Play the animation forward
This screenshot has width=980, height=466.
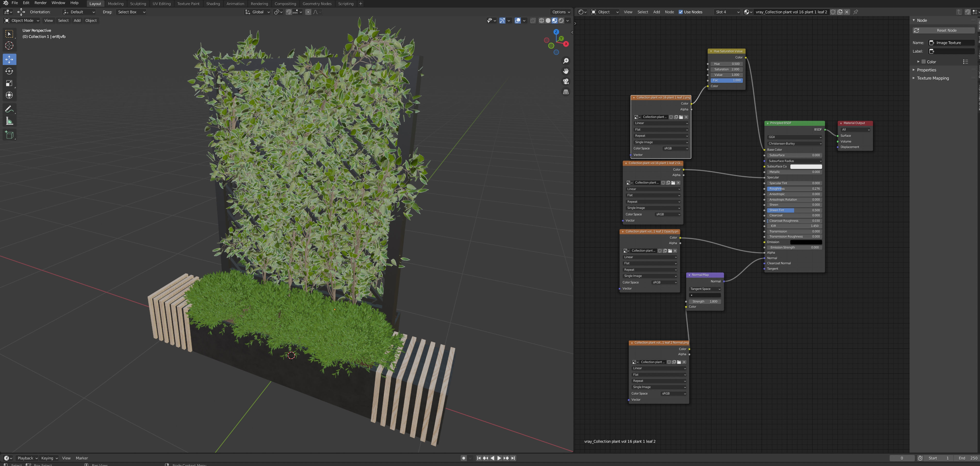point(499,458)
